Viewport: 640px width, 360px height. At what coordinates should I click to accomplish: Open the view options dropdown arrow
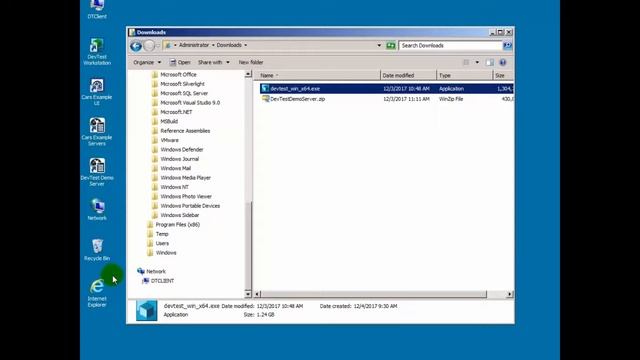[x=477, y=62]
